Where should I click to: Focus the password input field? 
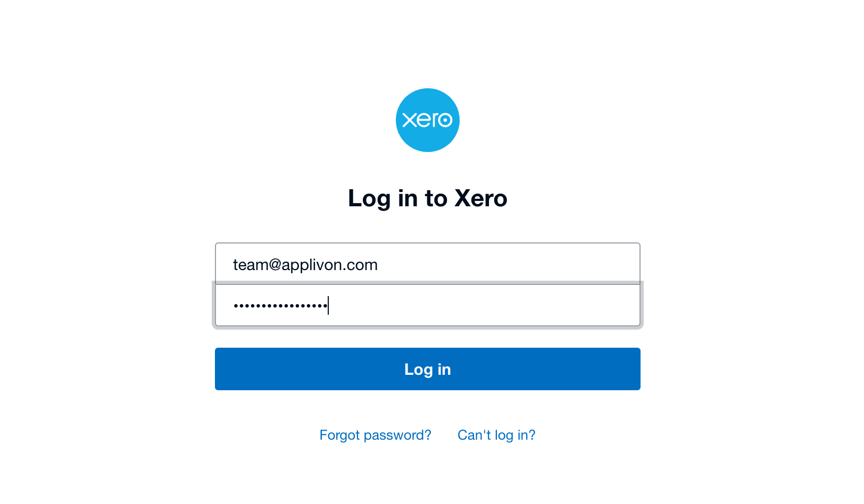(x=427, y=305)
